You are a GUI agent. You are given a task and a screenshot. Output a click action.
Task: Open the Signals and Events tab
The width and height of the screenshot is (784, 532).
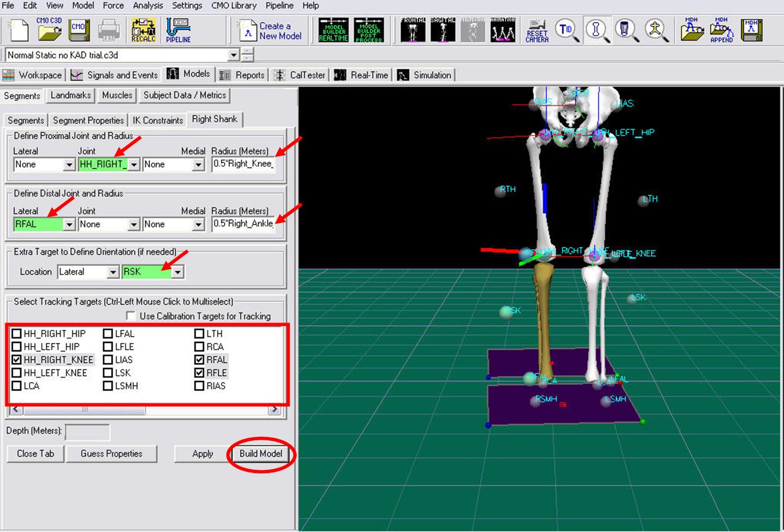point(115,75)
